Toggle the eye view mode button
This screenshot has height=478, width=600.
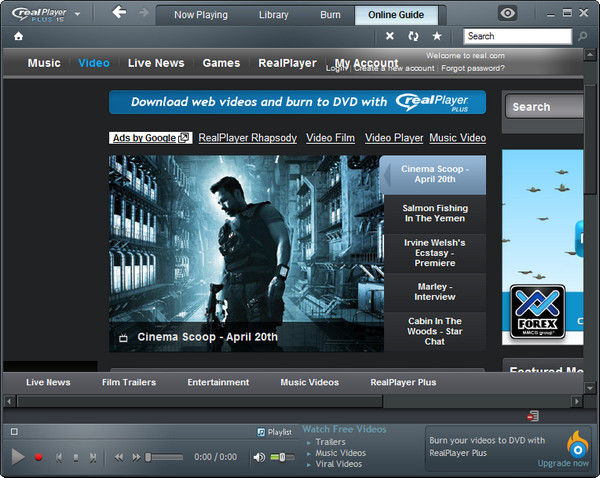(507, 14)
